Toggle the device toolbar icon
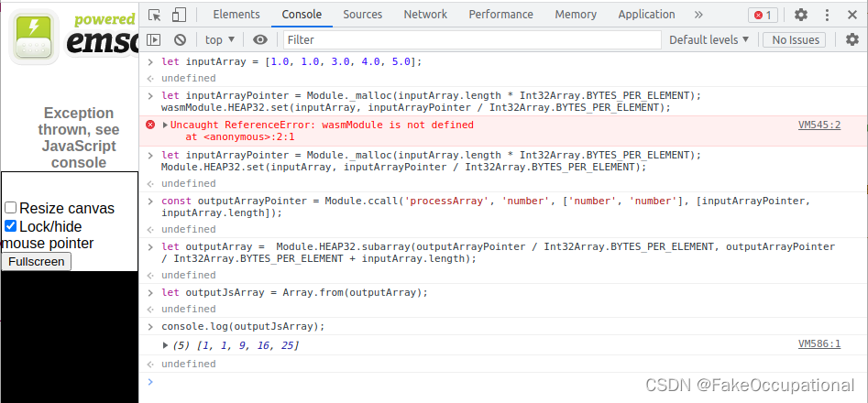Image resolution: width=868 pixels, height=403 pixels. click(x=178, y=15)
